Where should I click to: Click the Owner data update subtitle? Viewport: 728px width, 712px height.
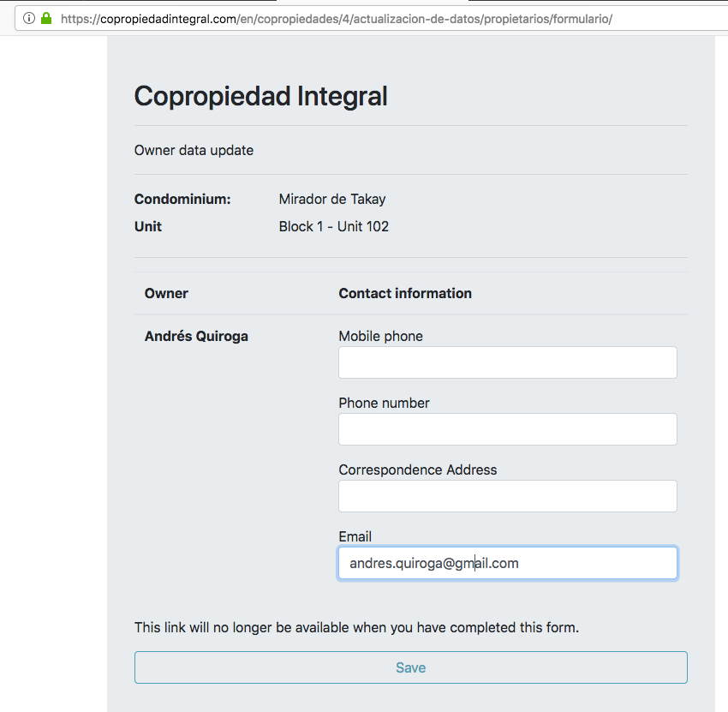(194, 151)
